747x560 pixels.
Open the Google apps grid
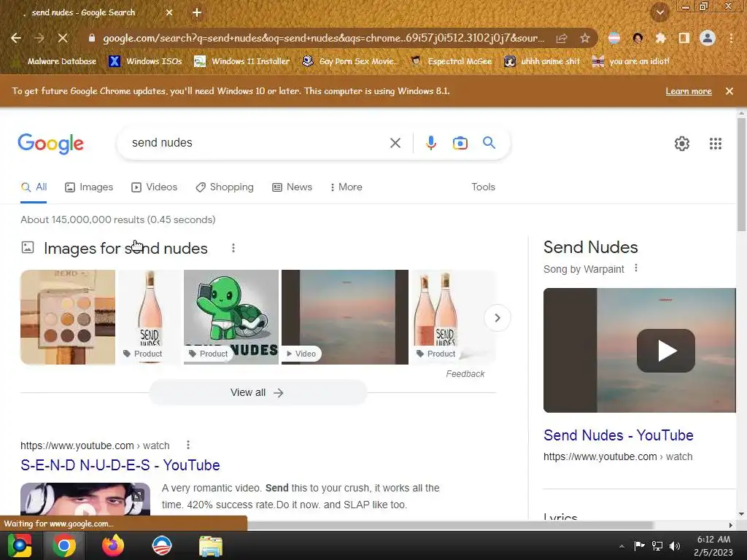click(716, 144)
